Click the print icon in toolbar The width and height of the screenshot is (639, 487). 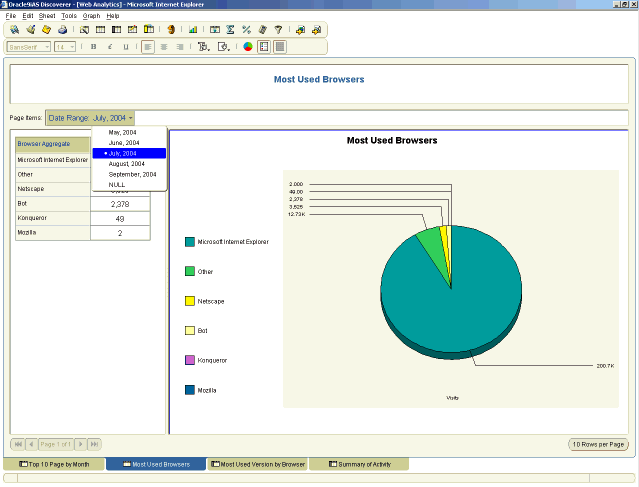pyautogui.click(x=61, y=30)
